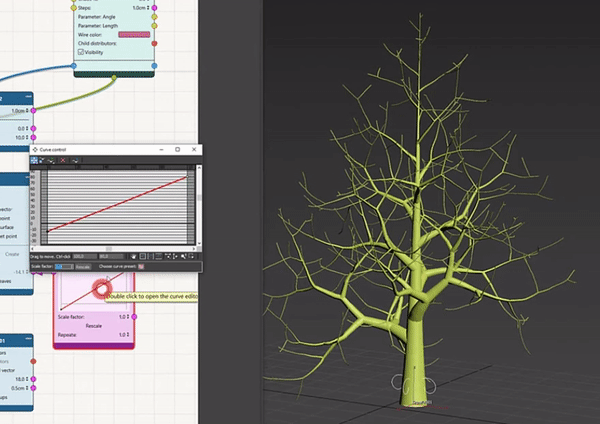
Task: Click the Curve control window title bar
Action: point(100,149)
